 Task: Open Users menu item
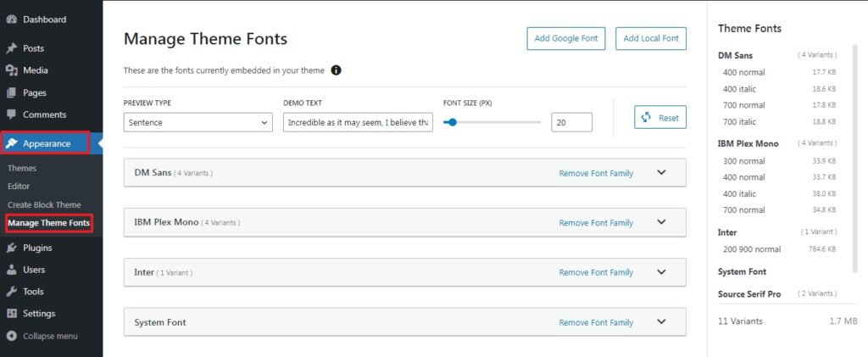[x=34, y=270]
